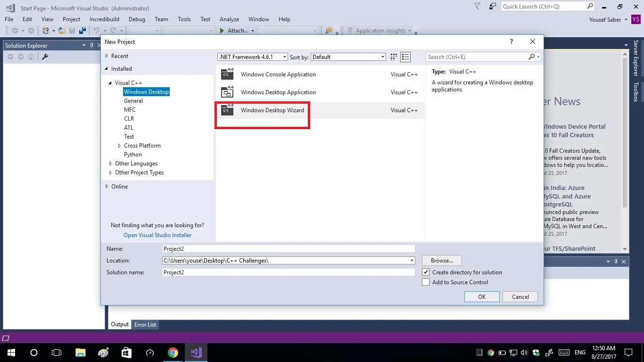644x362 pixels.
Task: Open the .NET Framework 4.6.1 dropdown
Action: pos(253,57)
